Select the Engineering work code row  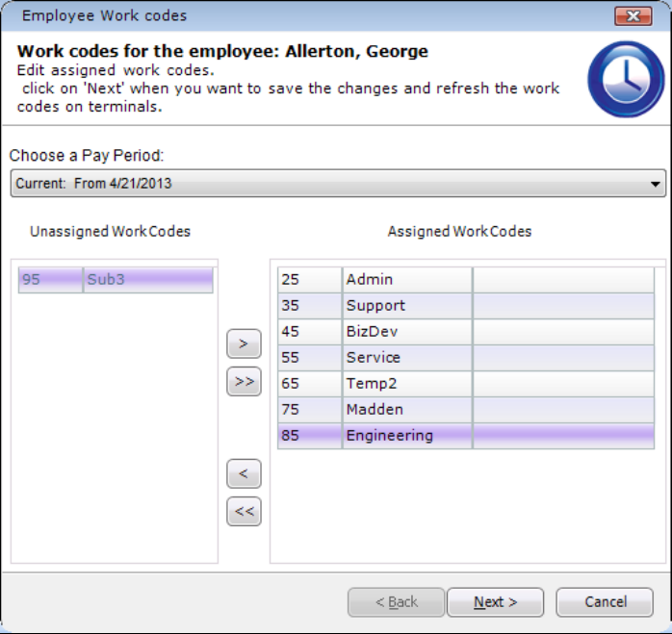coord(406,436)
